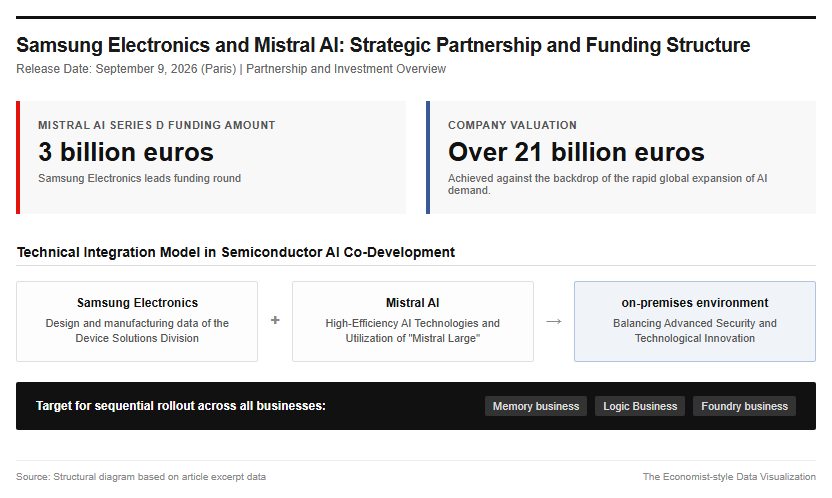Click the Release Date subtitle line
The width and height of the screenshot is (832, 498).
(x=231, y=69)
